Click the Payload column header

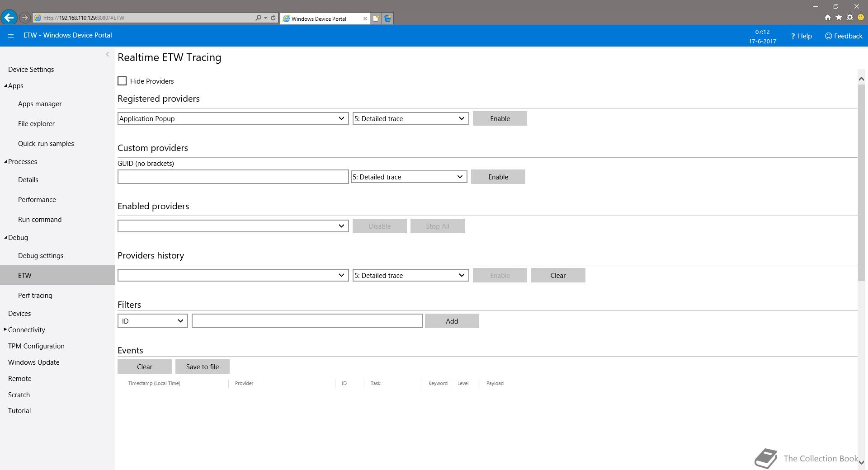[x=495, y=383]
